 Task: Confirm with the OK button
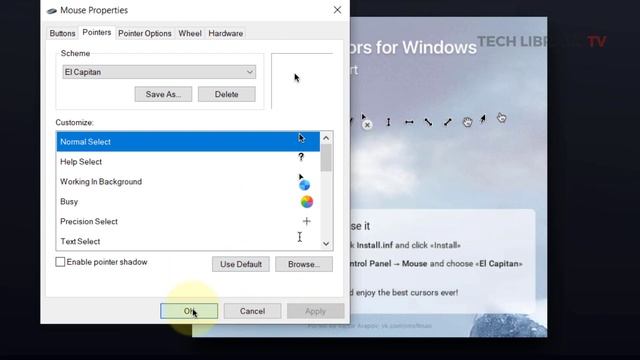click(189, 311)
